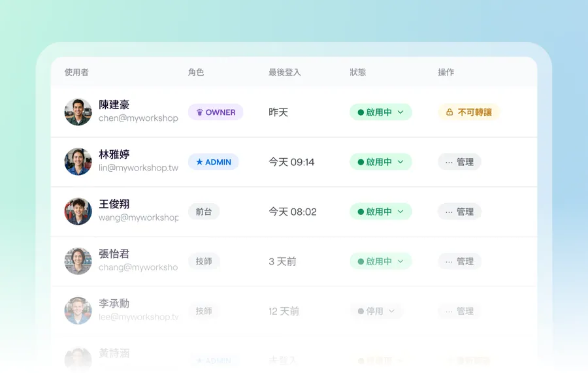Click the name 林雅婷

click(x=114, y=154)
